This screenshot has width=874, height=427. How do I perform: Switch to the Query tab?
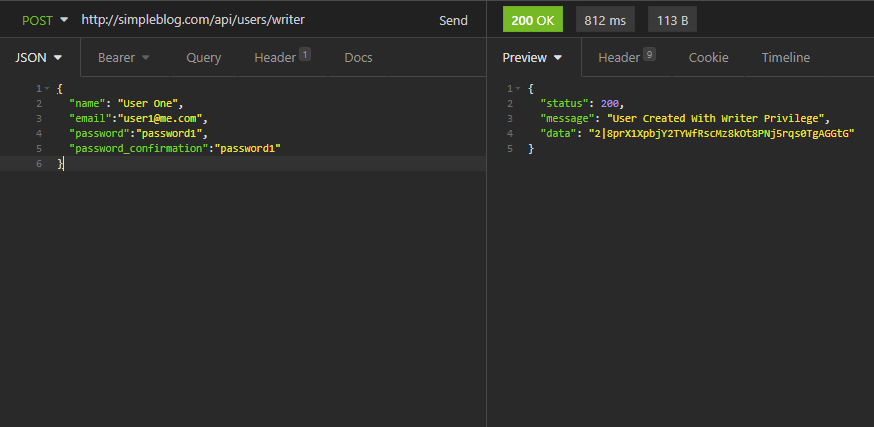point(203,57)
